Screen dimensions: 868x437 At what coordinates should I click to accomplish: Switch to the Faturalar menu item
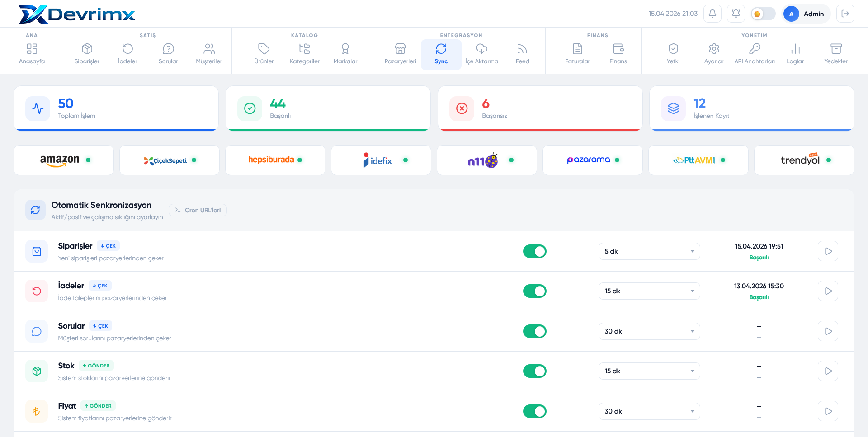coord(577,54)
